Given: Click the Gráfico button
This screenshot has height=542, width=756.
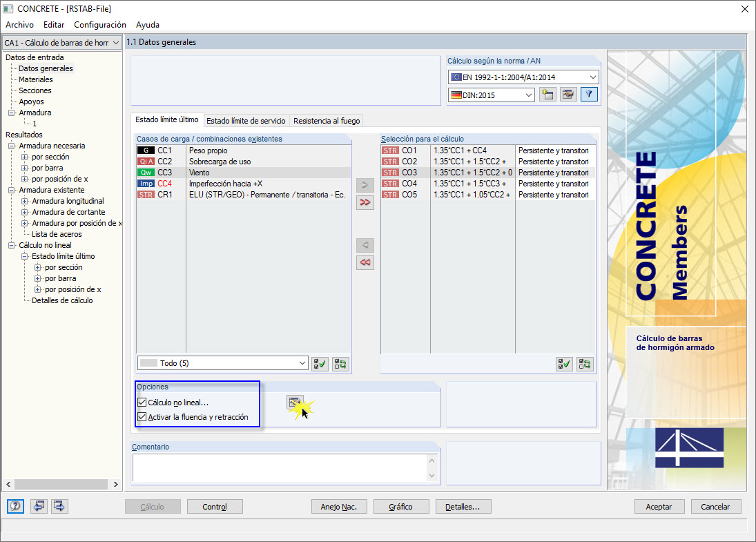Looking at the screenshot, I should (x=400, y=507).
